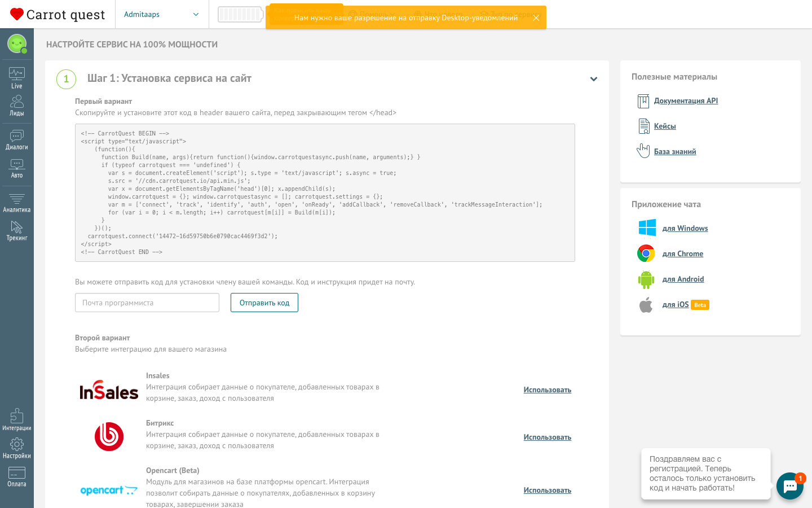Click the Chrome logo icon
This screenshot has height=508, width=812.
coord(646,253)
